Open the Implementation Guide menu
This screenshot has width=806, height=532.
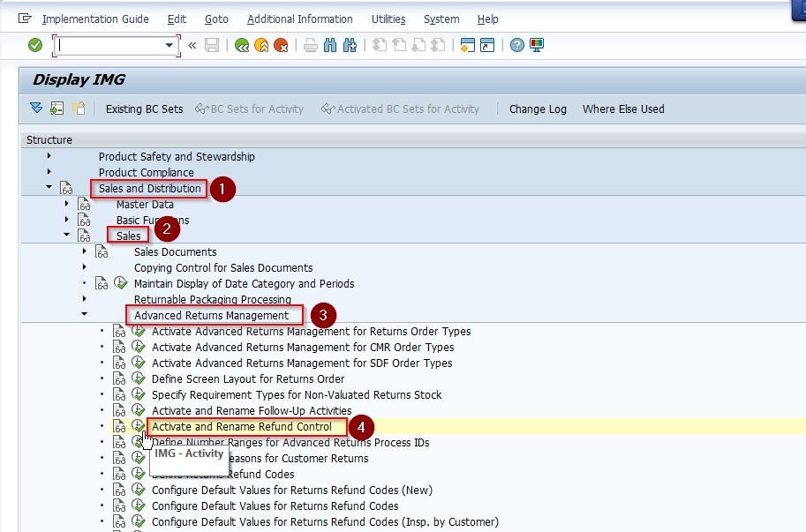click(95, 19)
